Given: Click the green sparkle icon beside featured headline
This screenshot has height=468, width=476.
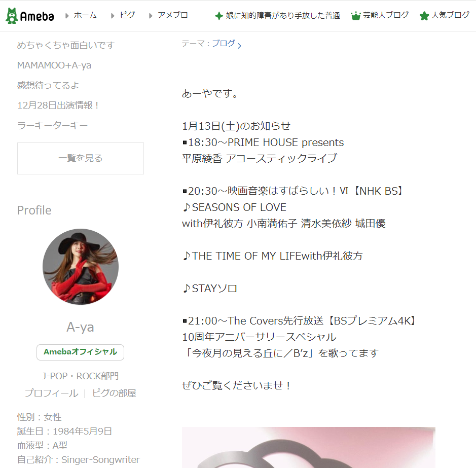Looking at the screenshot, I should click(x=218, y=16).
